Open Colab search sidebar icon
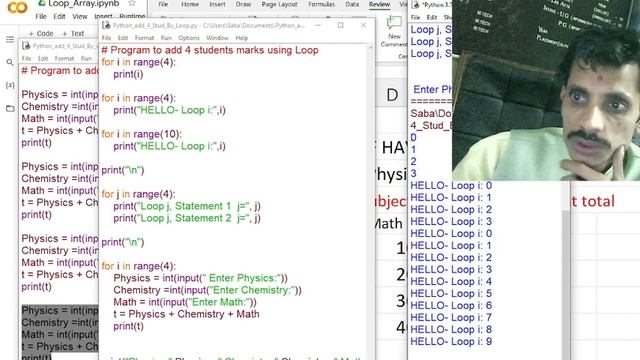This screenshot has width=640, height=360. (10, 62)
